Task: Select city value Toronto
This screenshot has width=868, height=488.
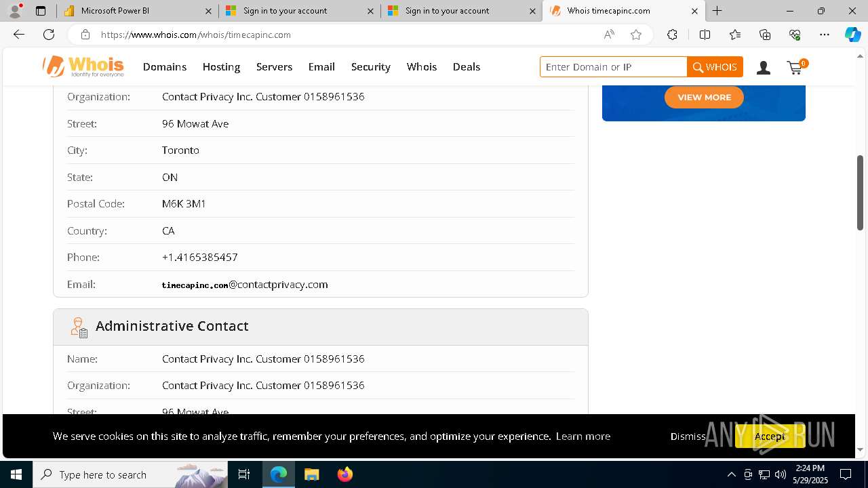Action: pyautogui.click(x=180, y=150)
